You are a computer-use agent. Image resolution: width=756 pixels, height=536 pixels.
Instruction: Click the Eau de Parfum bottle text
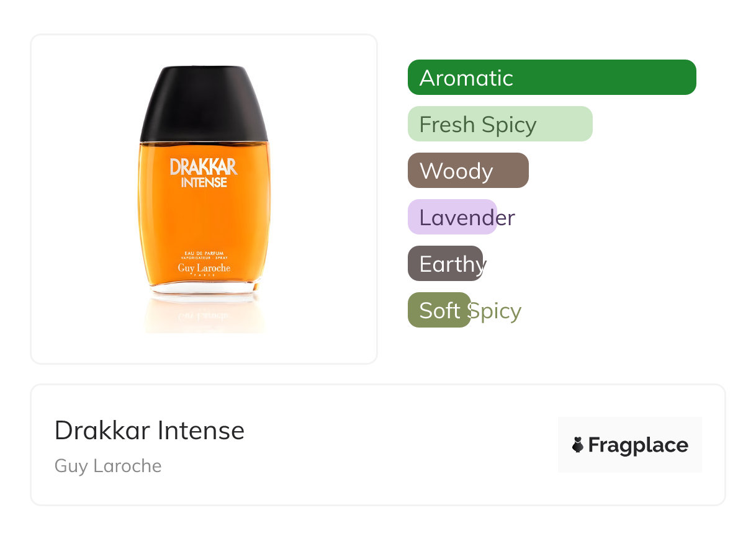pos(204,253)
